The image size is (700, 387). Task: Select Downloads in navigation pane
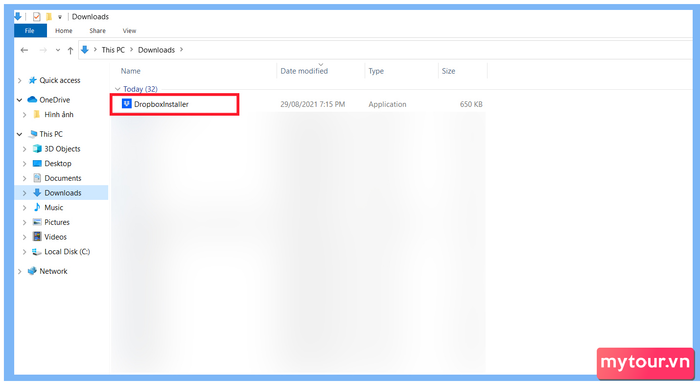(x=62, y=193)
